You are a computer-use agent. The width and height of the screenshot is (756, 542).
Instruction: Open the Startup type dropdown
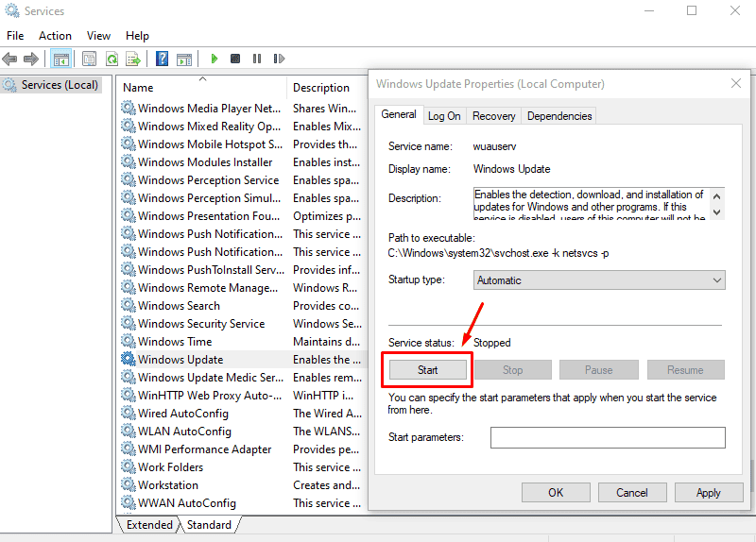point(599,279)
